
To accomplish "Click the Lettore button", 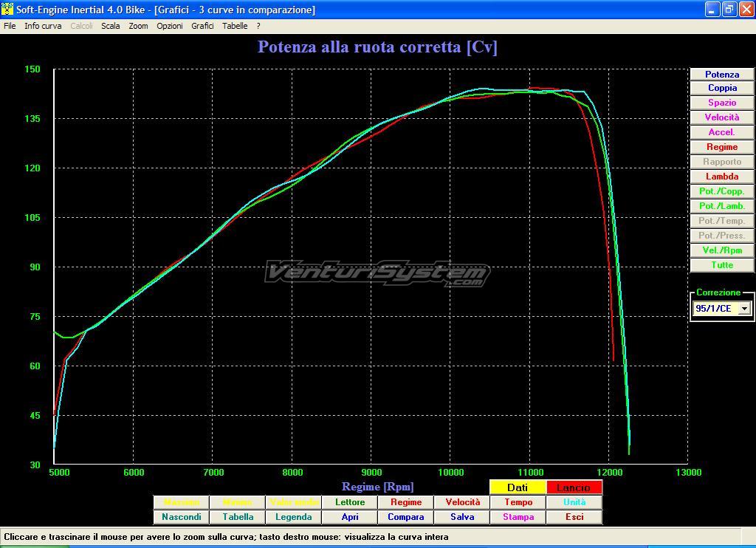I will [350, 502].
